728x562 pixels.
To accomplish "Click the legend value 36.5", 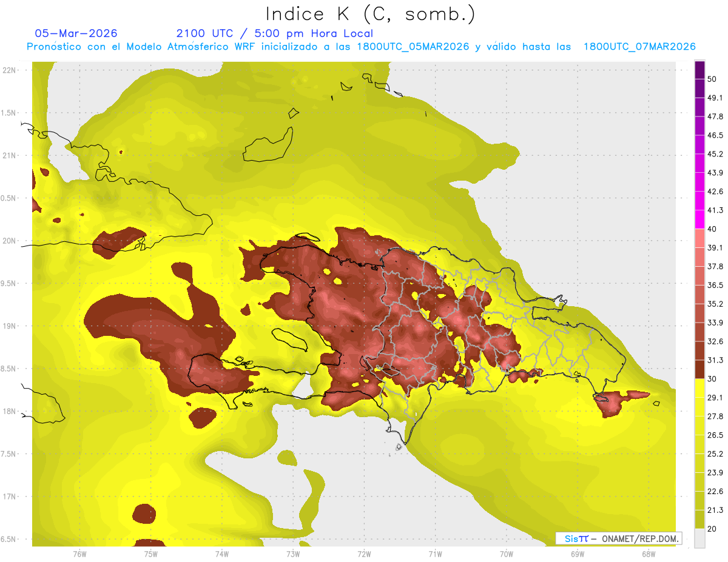I will (x=715, y=285).
